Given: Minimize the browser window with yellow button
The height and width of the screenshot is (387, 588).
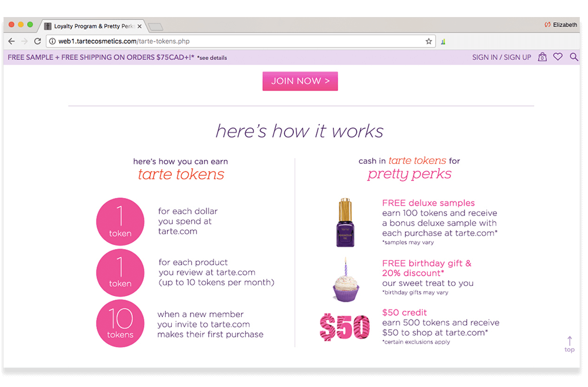Looking at the screenshot, I should point(21,25).
